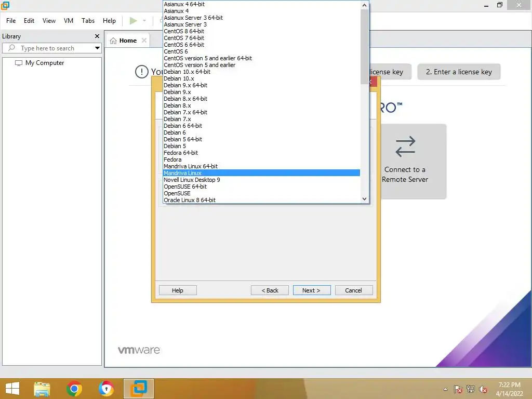Click the Library search magnifier icon
Image resolution: width=532 pixels, height=399 pixels.
tap(11, 48)
